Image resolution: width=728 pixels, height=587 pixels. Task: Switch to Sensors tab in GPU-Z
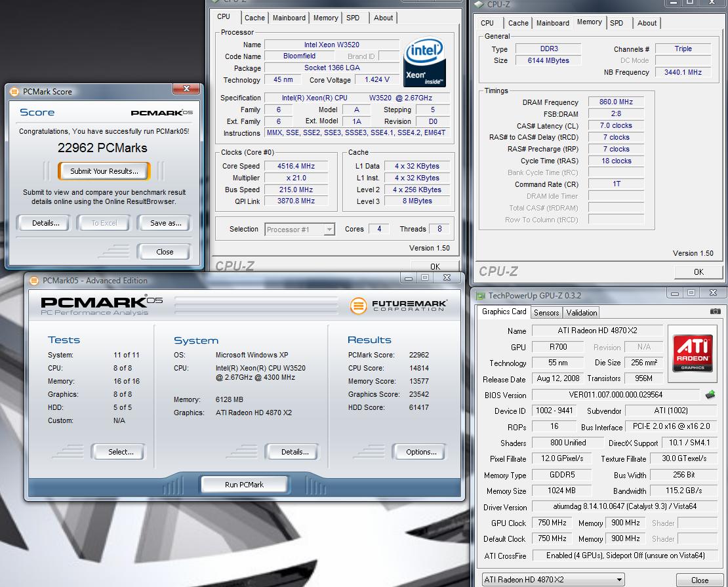click(x=546, y=313)
